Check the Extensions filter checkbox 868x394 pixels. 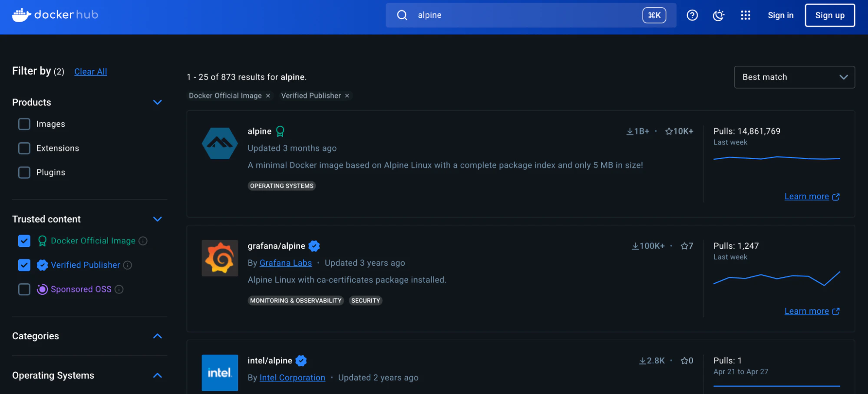(24, 148)
